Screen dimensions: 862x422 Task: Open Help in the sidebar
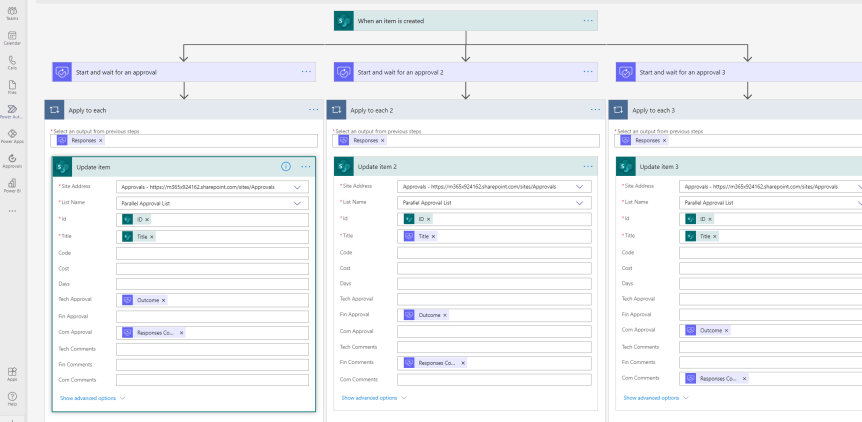point(12,399)
